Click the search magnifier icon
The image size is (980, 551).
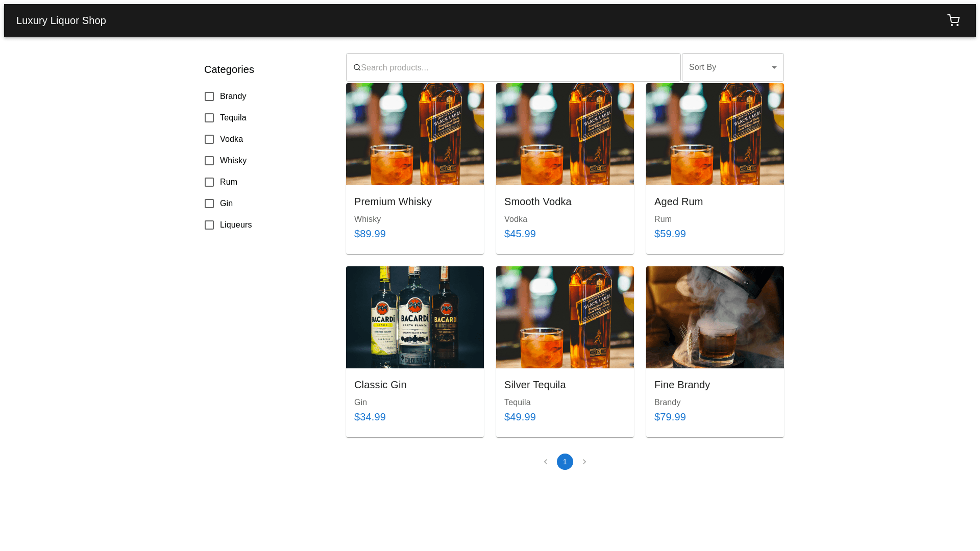357,67
